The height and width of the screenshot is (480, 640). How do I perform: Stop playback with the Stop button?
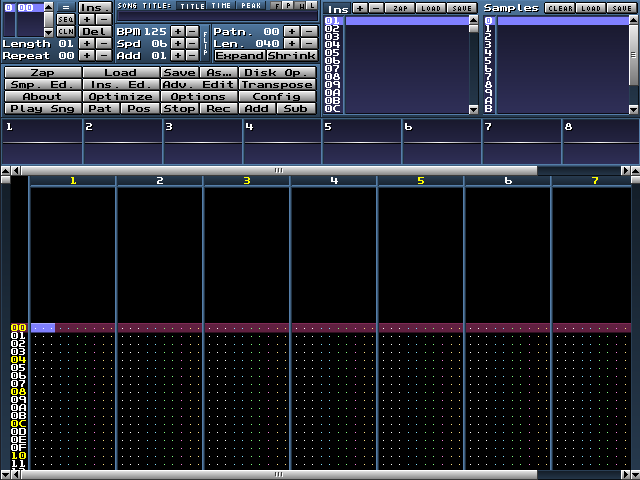pos(179,108)
